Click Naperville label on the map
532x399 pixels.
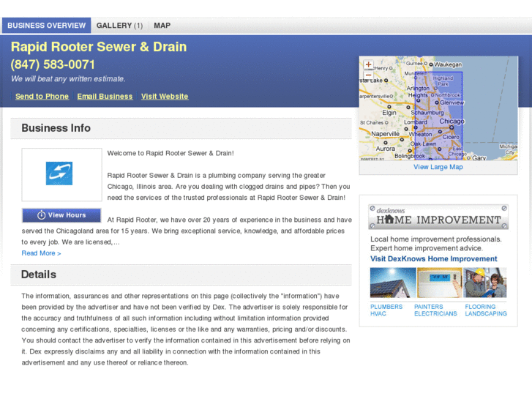click(385, 134)
